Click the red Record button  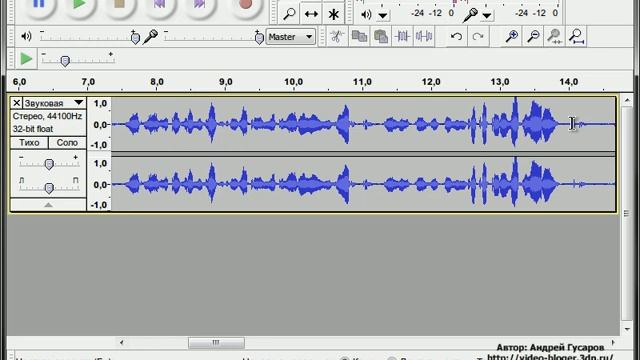click(245, 5)
